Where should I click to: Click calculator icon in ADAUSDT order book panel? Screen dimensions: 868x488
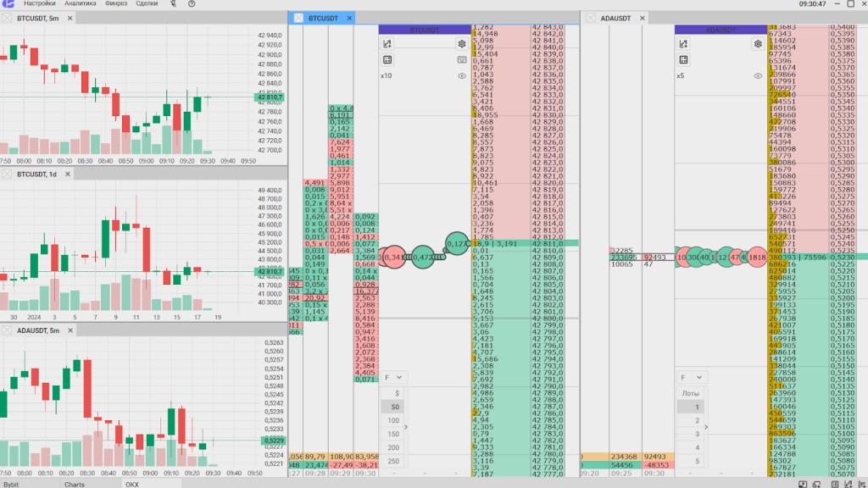(682, 60)
